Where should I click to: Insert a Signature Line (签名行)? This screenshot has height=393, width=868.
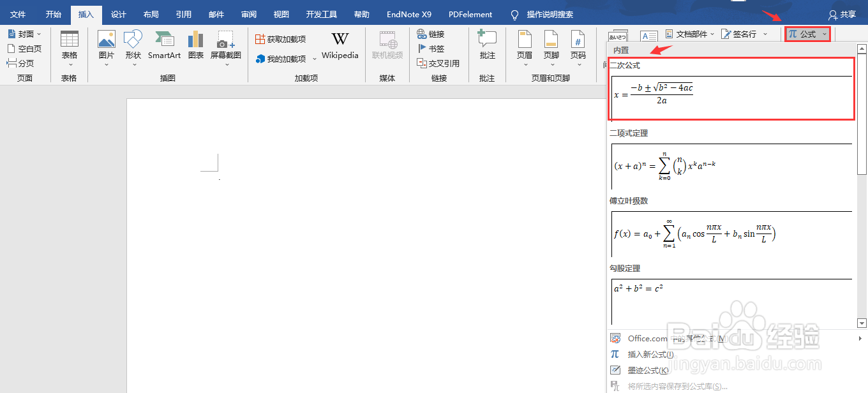[738, 34]
